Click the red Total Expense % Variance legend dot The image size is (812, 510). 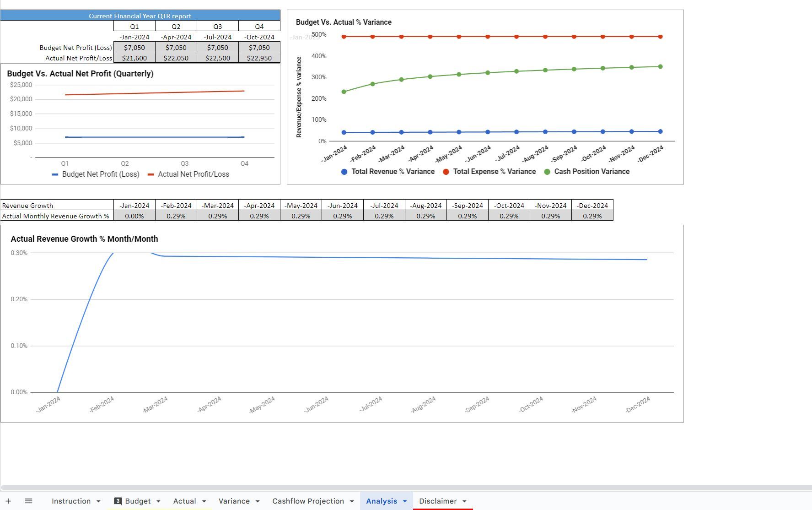click(x=446, y=172)
